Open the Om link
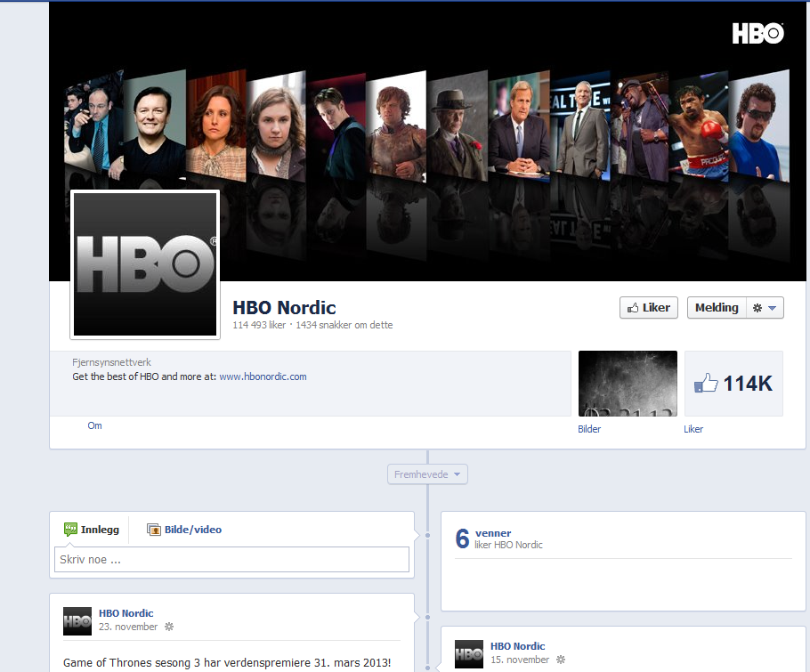810x672 pixels. pyautogui.click(x=94, y=425)
